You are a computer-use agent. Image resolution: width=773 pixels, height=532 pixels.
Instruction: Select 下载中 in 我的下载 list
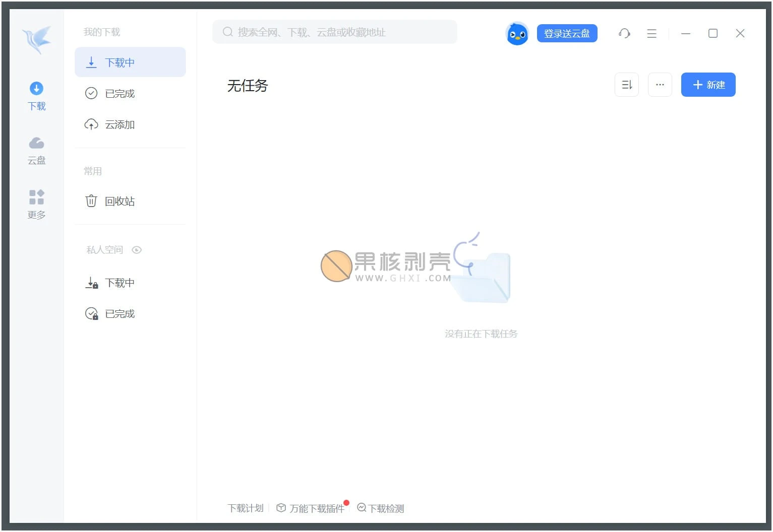(x=130, y=62)
